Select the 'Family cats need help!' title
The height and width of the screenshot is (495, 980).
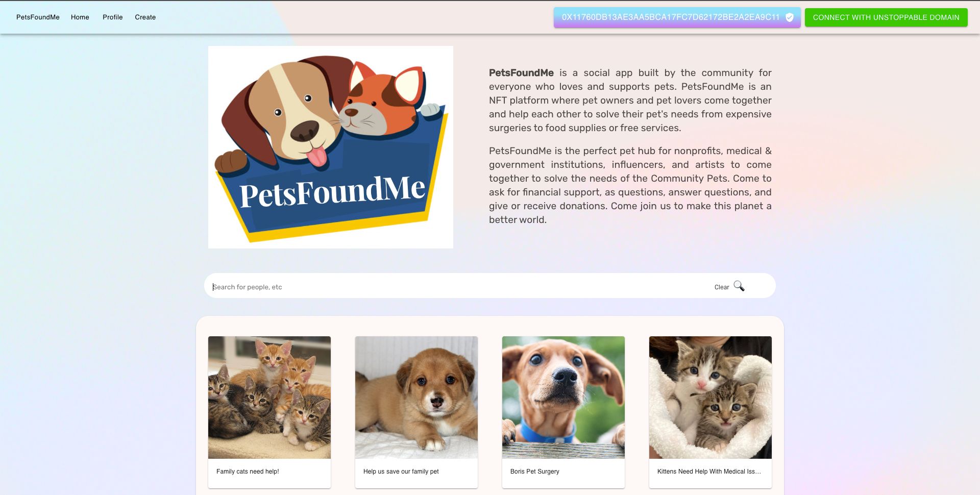(248, 472)
